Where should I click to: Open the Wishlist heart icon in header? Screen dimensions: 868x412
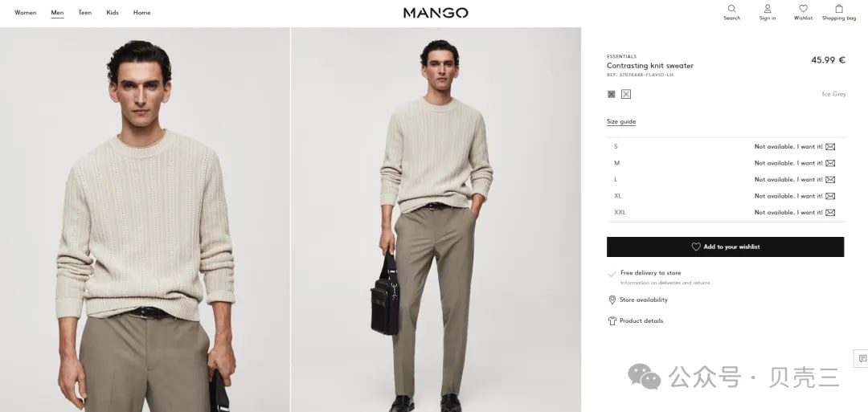click(803, 9)
